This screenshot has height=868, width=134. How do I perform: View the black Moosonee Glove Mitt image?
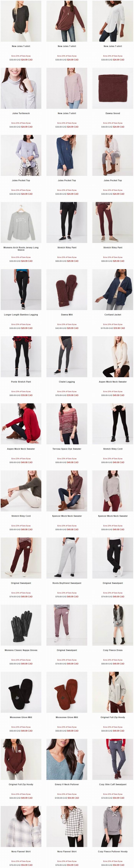point(21,692)
